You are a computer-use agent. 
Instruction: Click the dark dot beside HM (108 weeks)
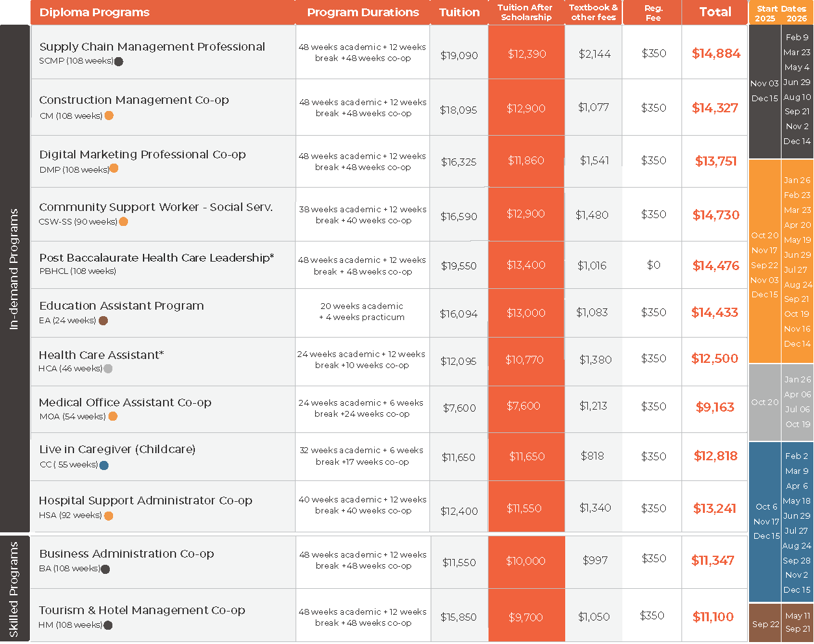(x=108, y=625)
